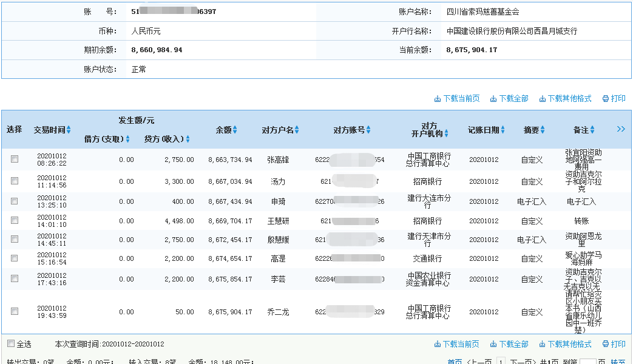Open 首页 first page link
The image size is (633, 364).
point(456,362)
